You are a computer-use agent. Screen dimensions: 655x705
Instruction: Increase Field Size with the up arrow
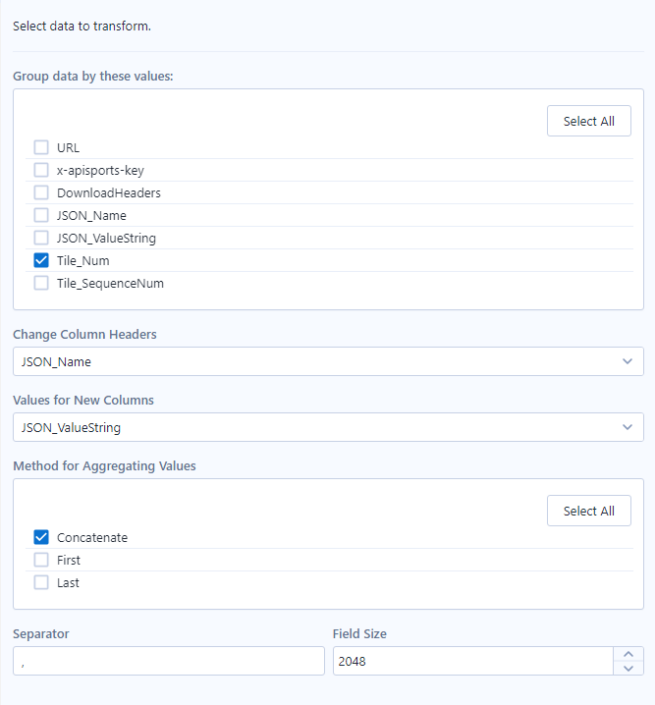pos(628,655)
